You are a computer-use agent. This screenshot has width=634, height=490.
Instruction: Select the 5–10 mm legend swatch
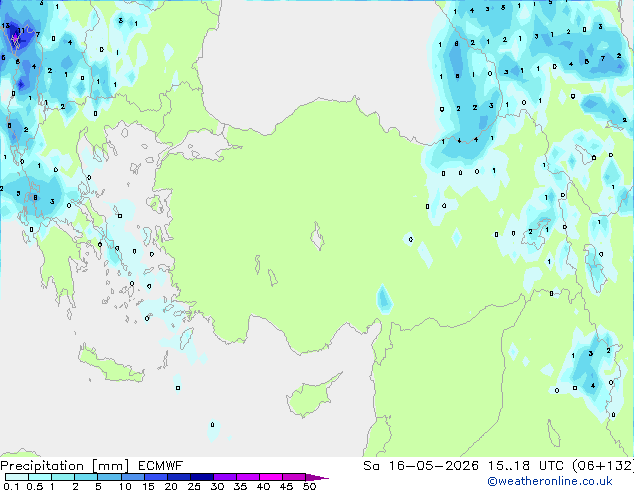click(109, 477)
